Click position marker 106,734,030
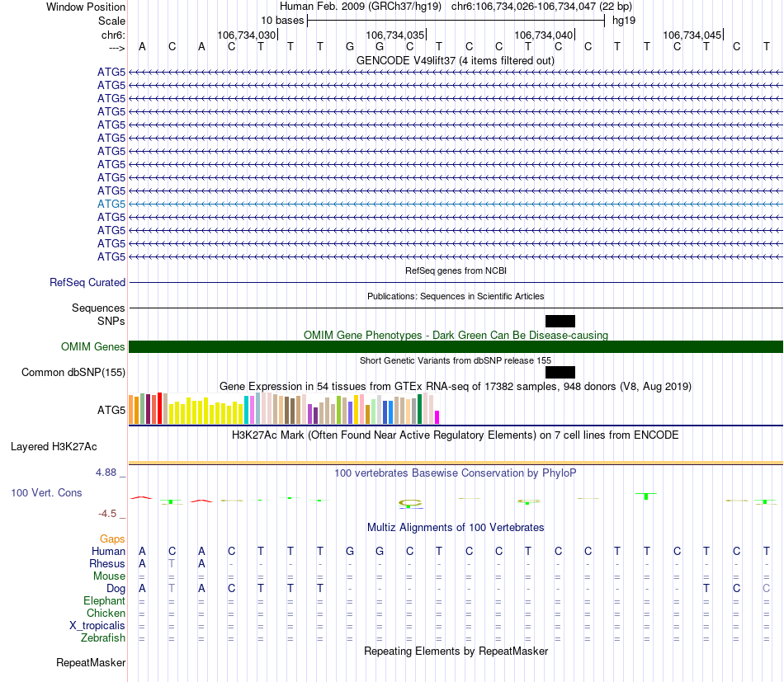Image resolution: width=784 pixels, height=682 pixels. point(247,35)
